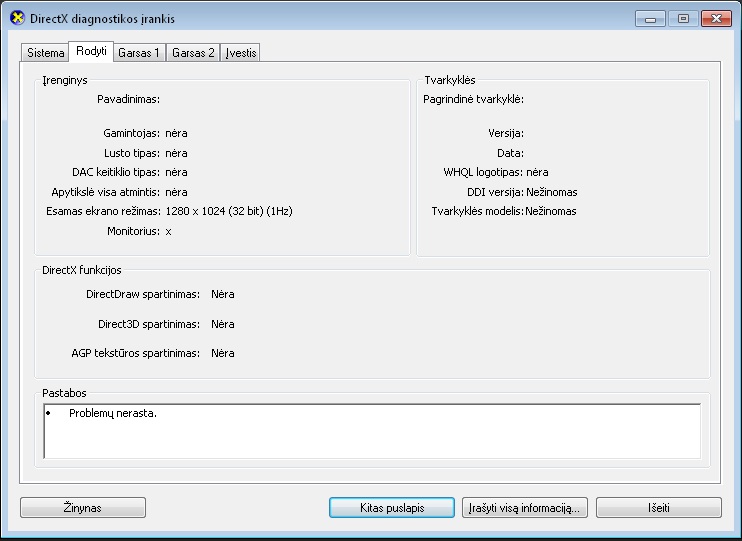
Task: Click Įrašyti visą informaciją button
Action: (524, 508)
